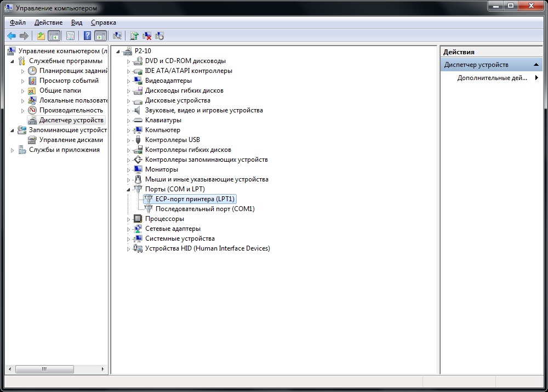Select Последовательный порт (COM1) device

[205, 209]
